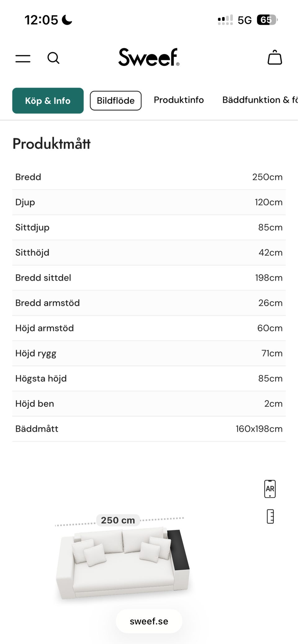The height and width of the screenshot is (644, 298).
Task: Select the Köp & Info tab
Action: 48,100
